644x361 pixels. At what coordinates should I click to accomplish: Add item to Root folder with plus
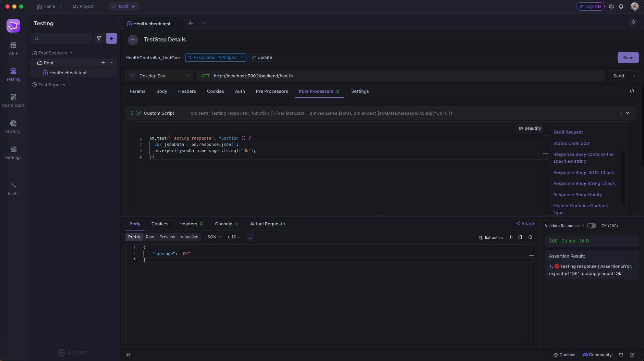pyautogui.click(x=103, y=63)
